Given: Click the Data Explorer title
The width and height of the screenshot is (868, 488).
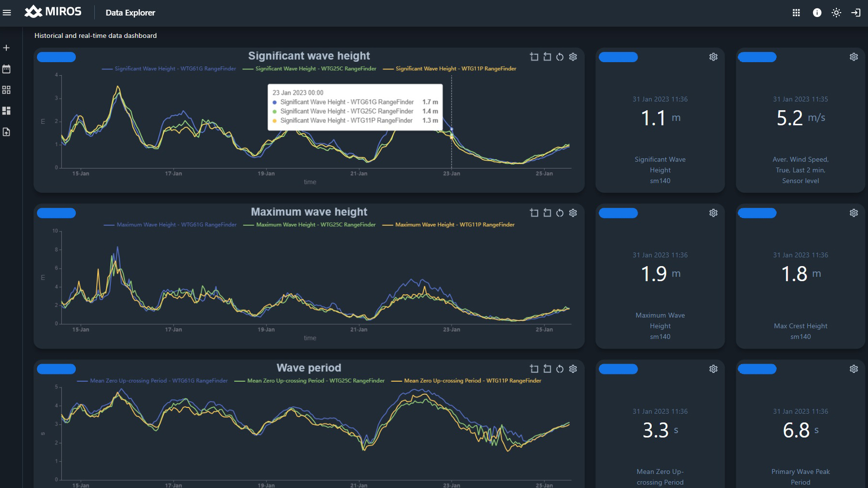Looking at the screenshot, I should pos(130,13).
